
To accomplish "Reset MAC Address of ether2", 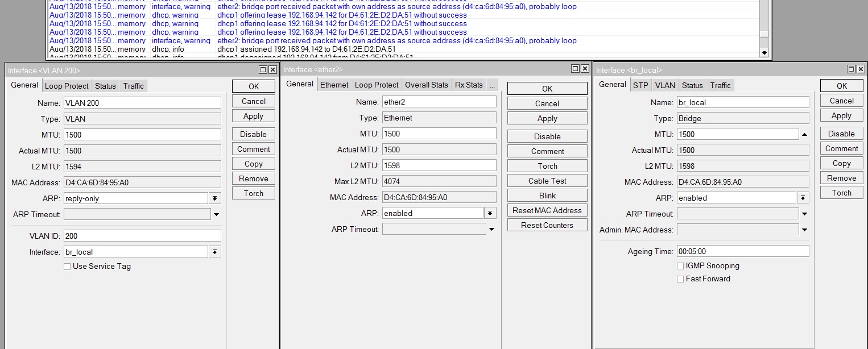I will 546,210.
